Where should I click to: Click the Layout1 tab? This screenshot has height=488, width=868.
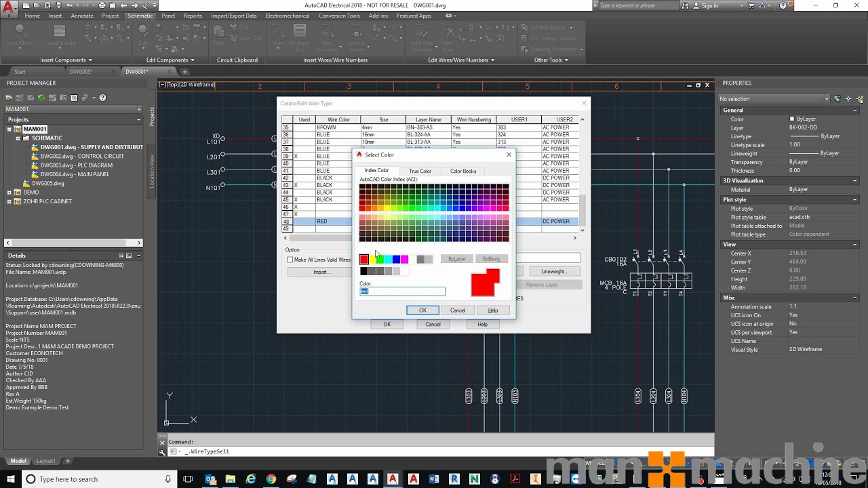click(x=45, y=461)
